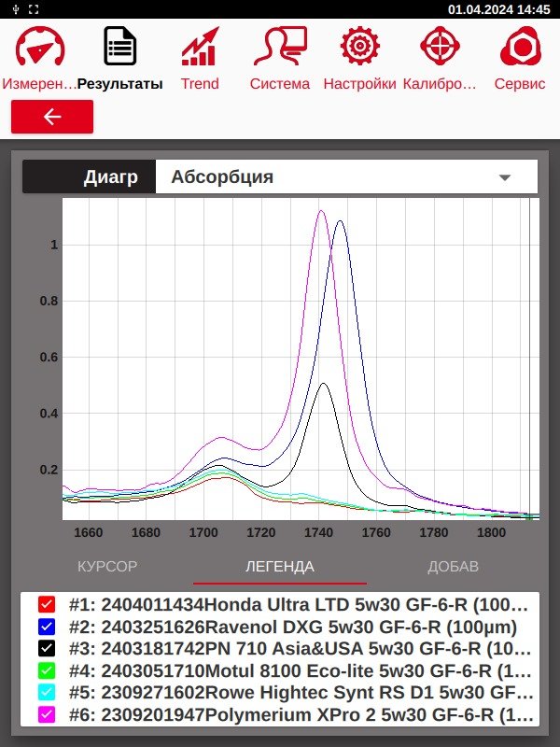Click the dark blue curve peak near 1748
Viewport: 560px width, 747px height.
pos(340,221)
